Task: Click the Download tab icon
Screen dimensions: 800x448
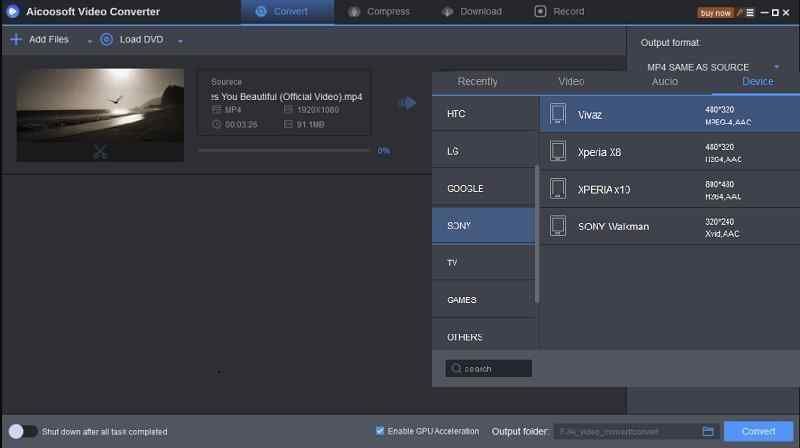Action: (x=447, y=12)
